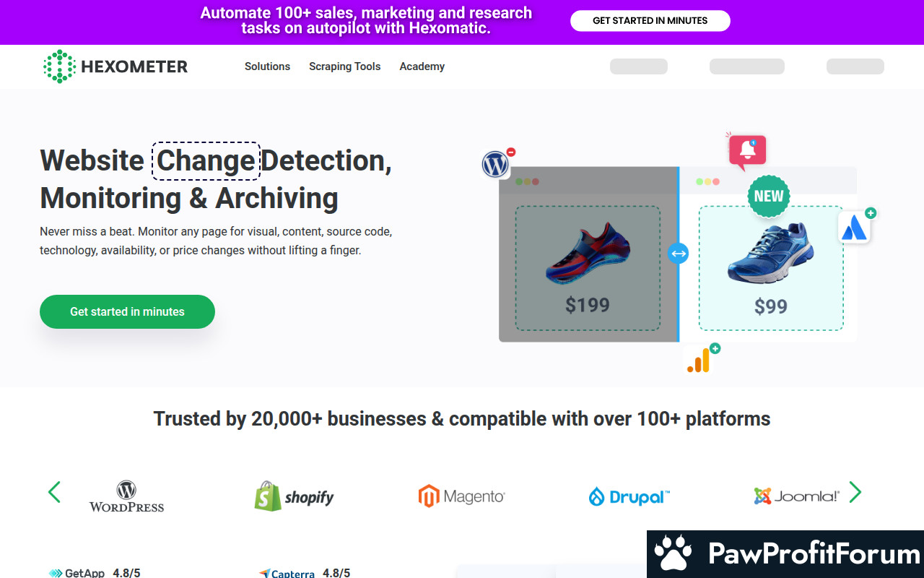
Task: Click the GET STARTED IN MINUTES banner button
Action: click(x=650, y=21)
